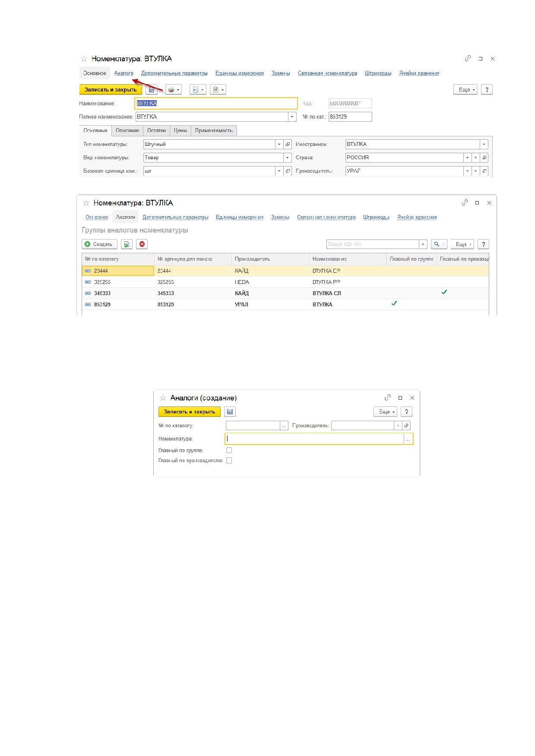Open the help '?' button in the top item card
The image size is (535, 756).
(487, 90)
